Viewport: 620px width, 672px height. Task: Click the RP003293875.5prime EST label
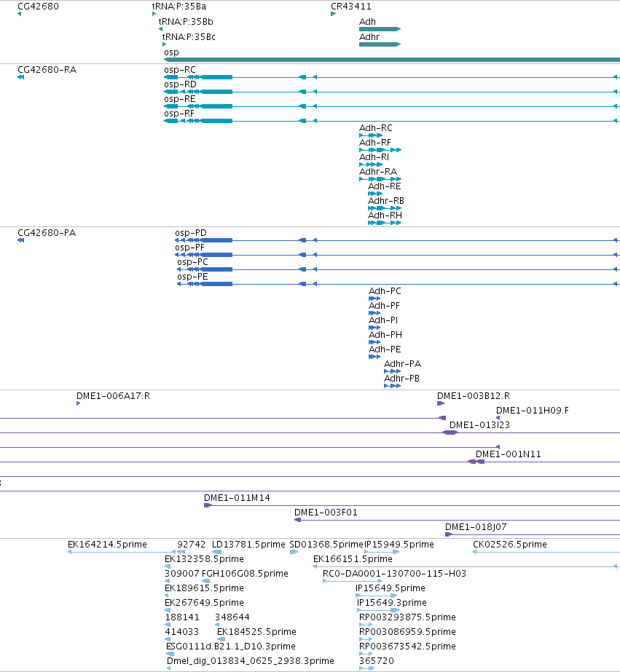coord(407,618)
